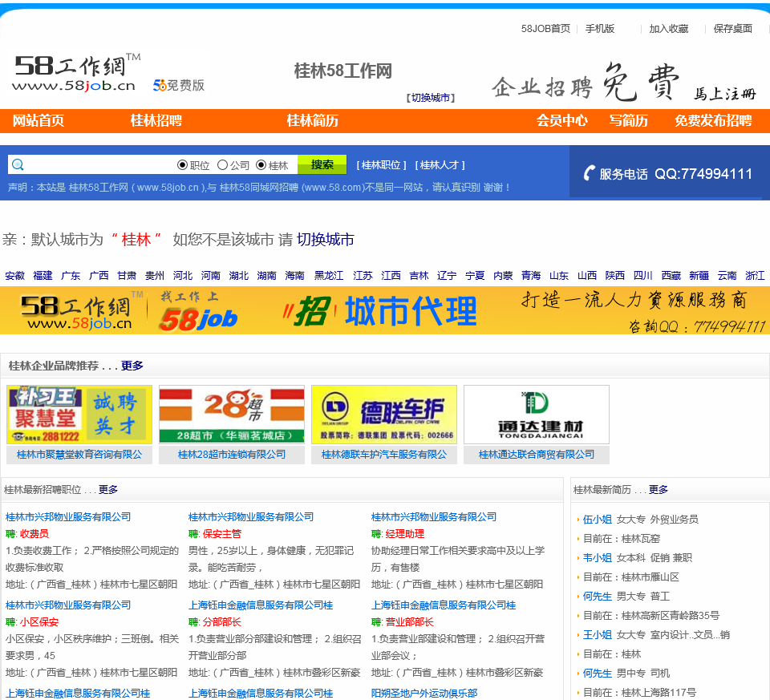Click [桂林人才] link

(440, 165)
